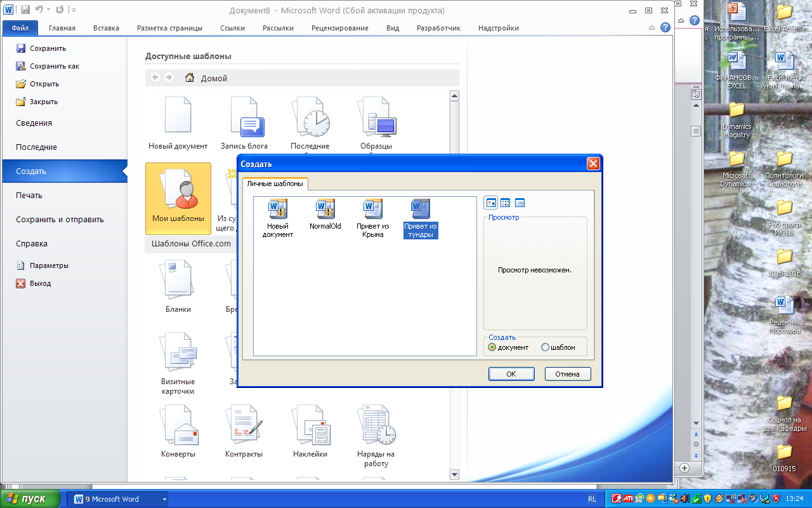The height and width of the screenshot is (508, 812).
Task: Open 'Образцы' sample templates
Action: [x=376, y=123]
